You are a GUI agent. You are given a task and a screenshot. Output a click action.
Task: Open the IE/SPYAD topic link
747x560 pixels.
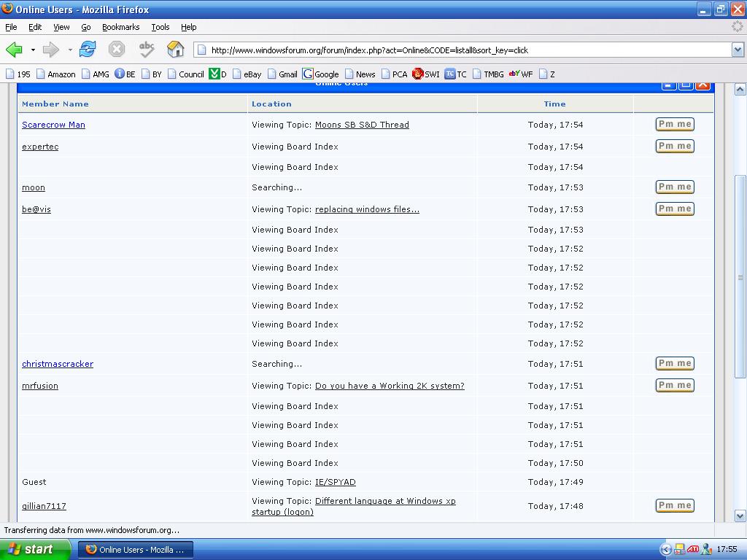click(x=336, y=482)
